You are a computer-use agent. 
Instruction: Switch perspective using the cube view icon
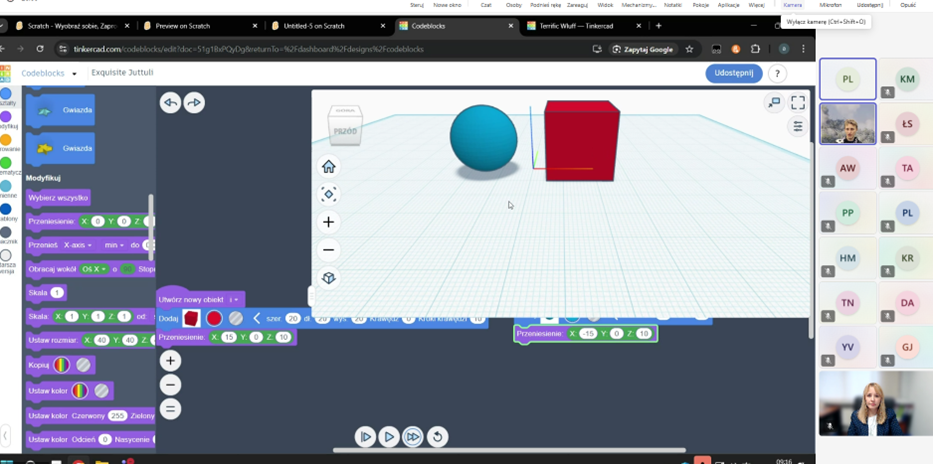328,278
